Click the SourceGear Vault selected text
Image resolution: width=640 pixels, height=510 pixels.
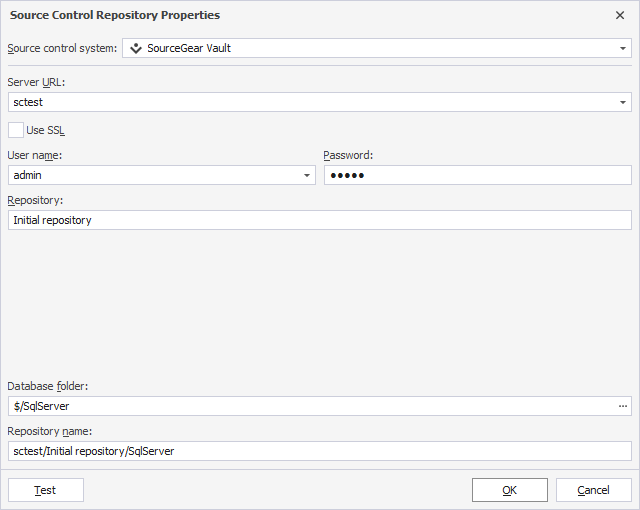click(189, 48)
